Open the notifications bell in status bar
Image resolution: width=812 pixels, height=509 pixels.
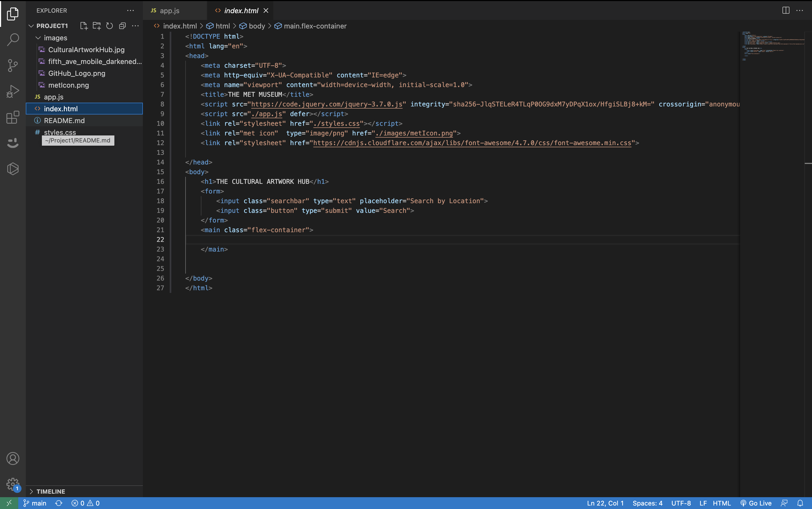point(800,503)
